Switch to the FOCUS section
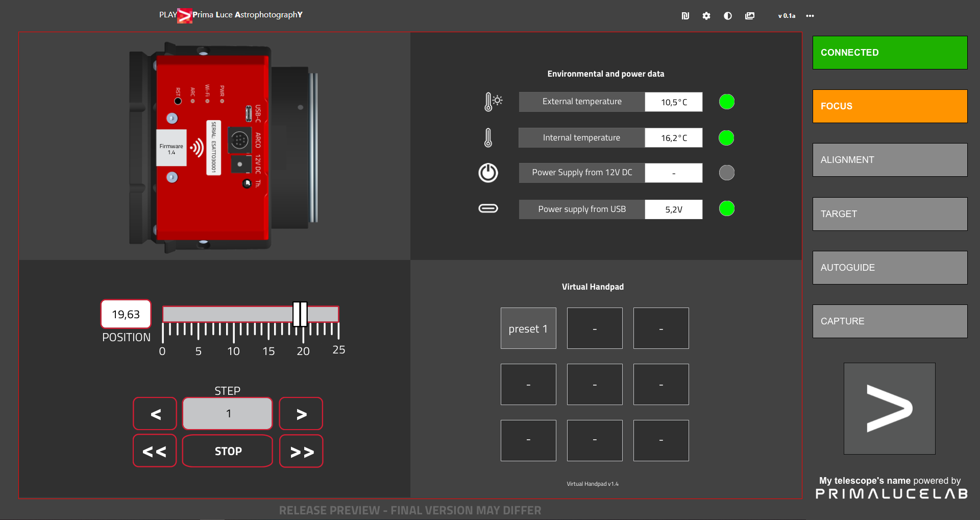This screenshot has height=520, width=980. point(890,106)
